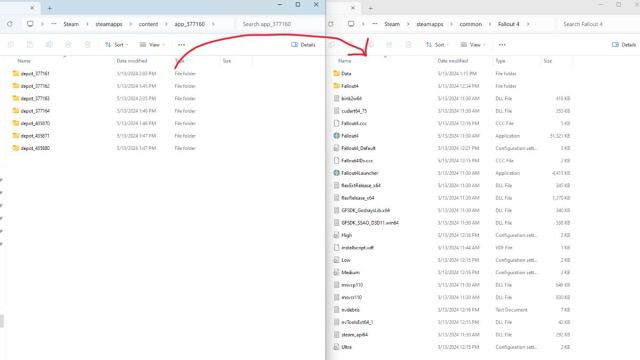
Task: Show hidden breadcrumb path in Fallout 4 address bar
Action: (x=375, y=24)
